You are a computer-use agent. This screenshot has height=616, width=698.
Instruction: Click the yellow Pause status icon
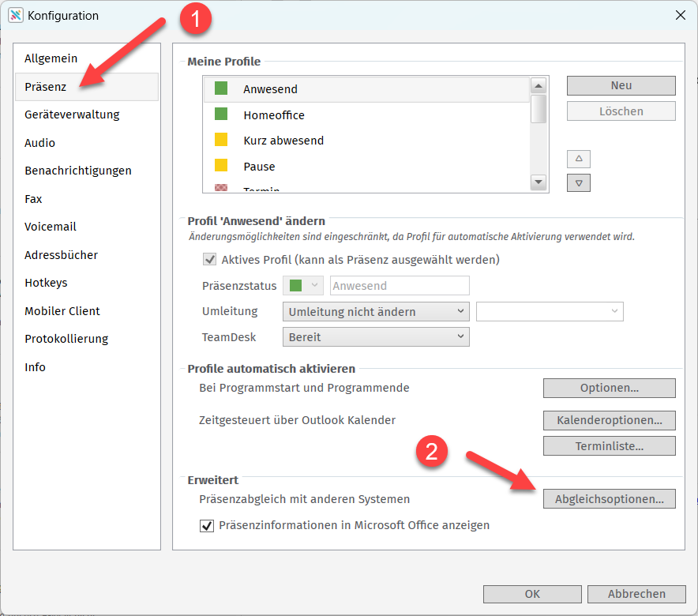[221, 167]
